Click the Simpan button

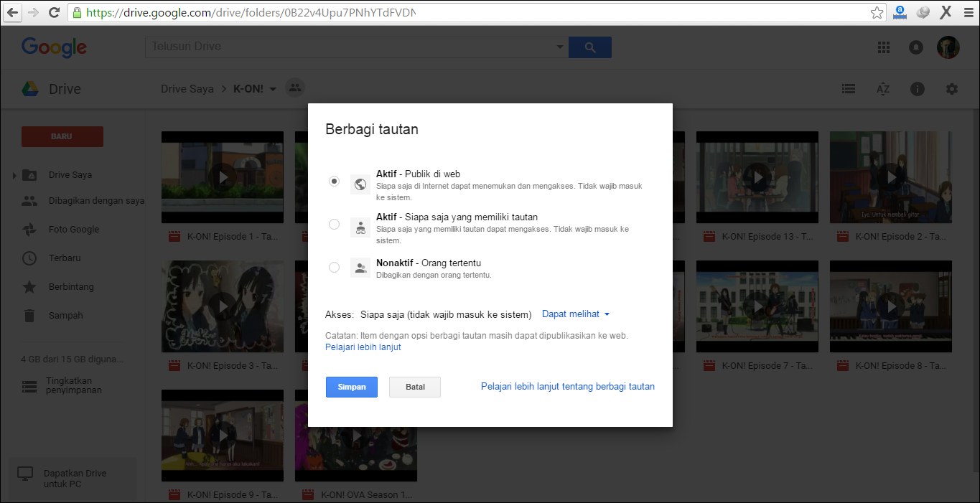click(352, 387)
